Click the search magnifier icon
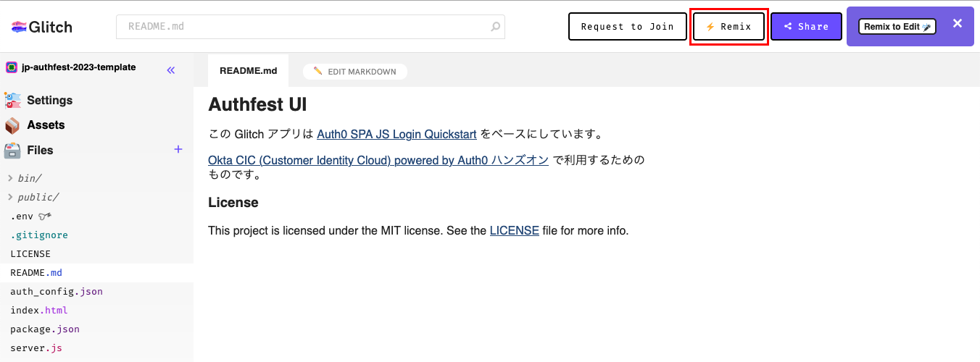This screenshot has width=980, height=362. coord(496,27)
